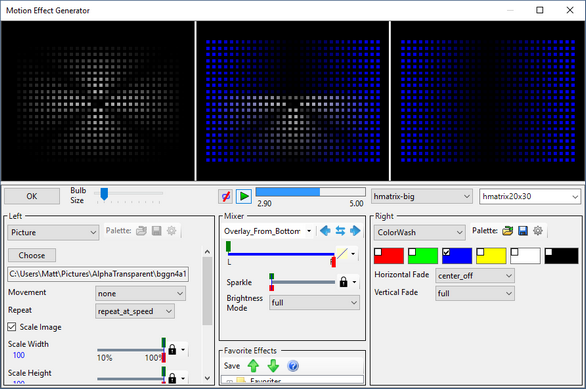Maximize the Motion Effect Generator window
586x389 pixels.
point(540,10)
